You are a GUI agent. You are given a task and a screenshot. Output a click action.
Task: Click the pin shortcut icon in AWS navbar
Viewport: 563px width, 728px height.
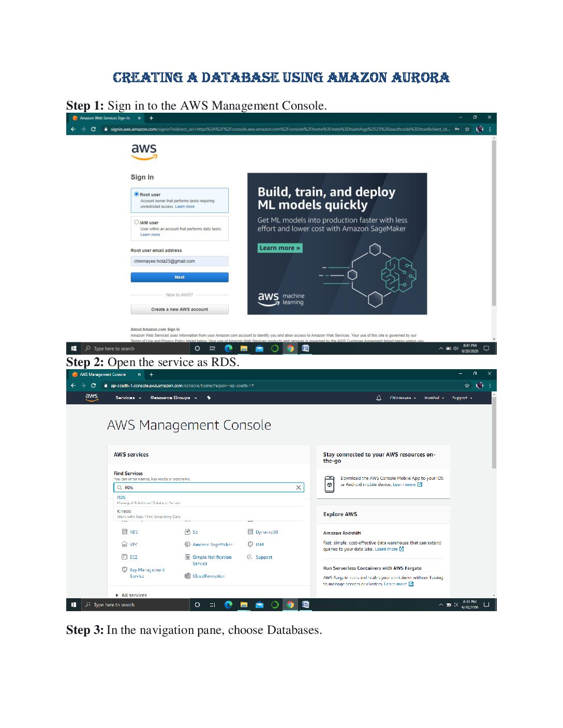click(209, 398)
